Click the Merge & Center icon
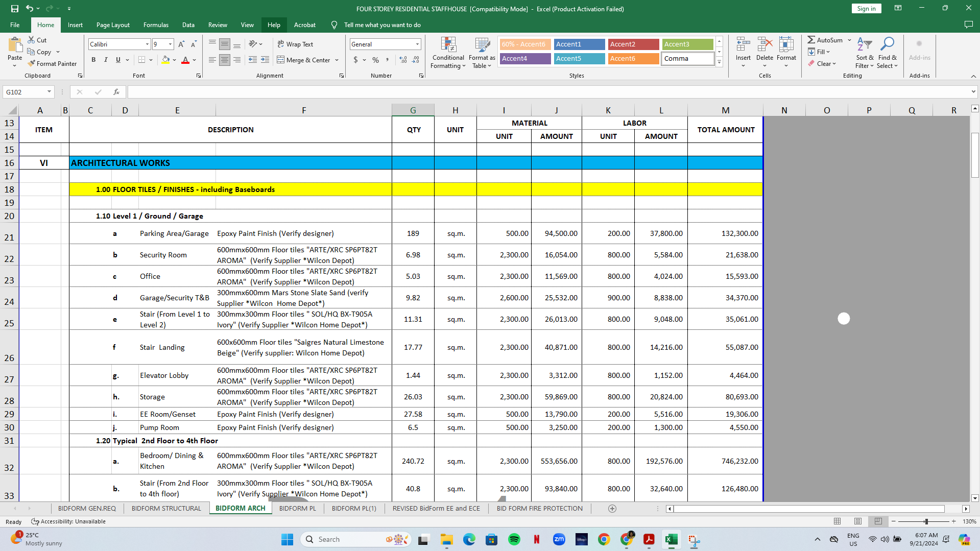 [281, 60]
